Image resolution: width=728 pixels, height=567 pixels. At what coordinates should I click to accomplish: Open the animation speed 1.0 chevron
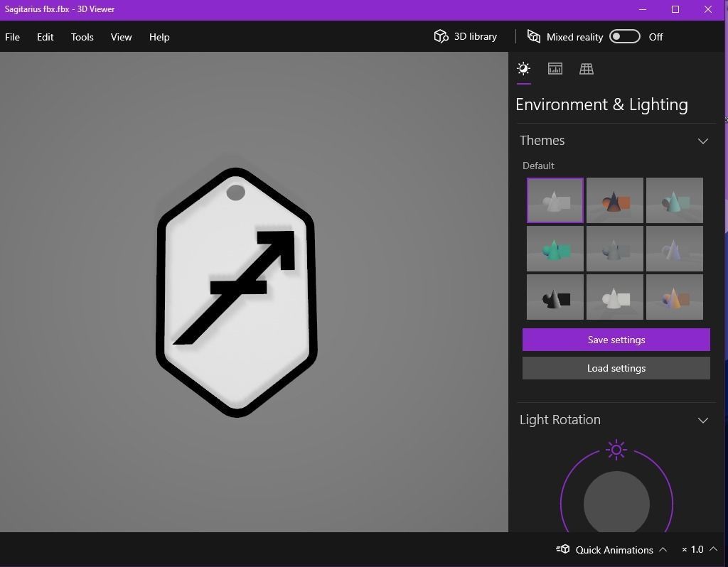tap(713, 549)
